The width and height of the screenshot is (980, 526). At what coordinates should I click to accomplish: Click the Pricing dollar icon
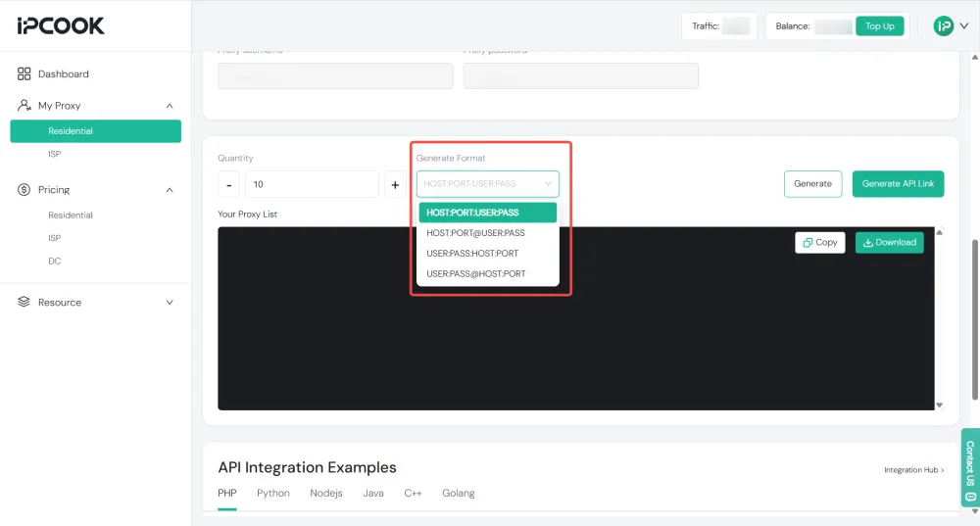(24, 189)
